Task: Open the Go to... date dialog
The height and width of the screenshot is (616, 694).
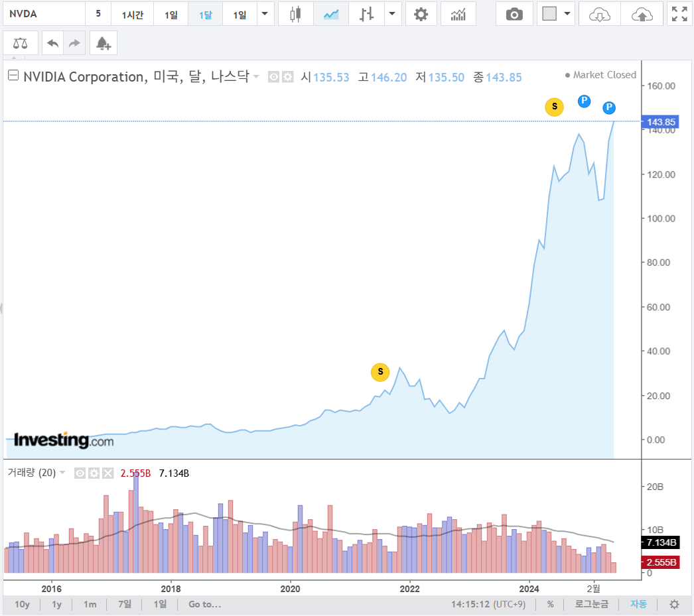Action: (205, 604)
